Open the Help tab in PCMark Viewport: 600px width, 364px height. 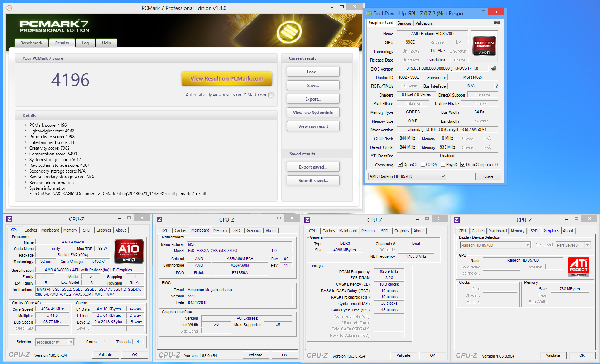[106, 43]
